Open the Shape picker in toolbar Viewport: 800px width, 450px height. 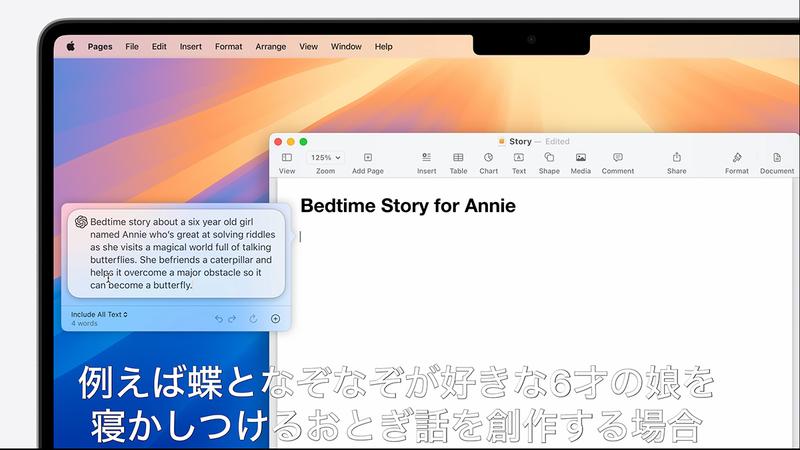(549, 157)
